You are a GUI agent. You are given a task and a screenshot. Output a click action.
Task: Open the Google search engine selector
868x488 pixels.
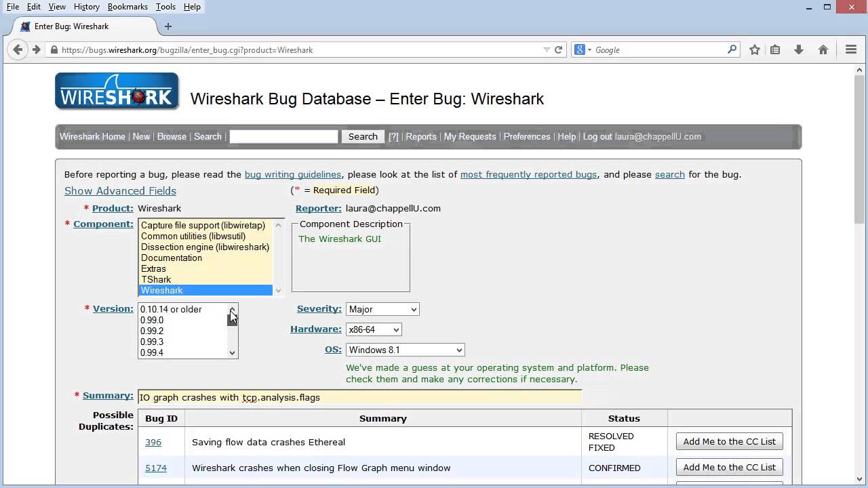tap(583, 49)
